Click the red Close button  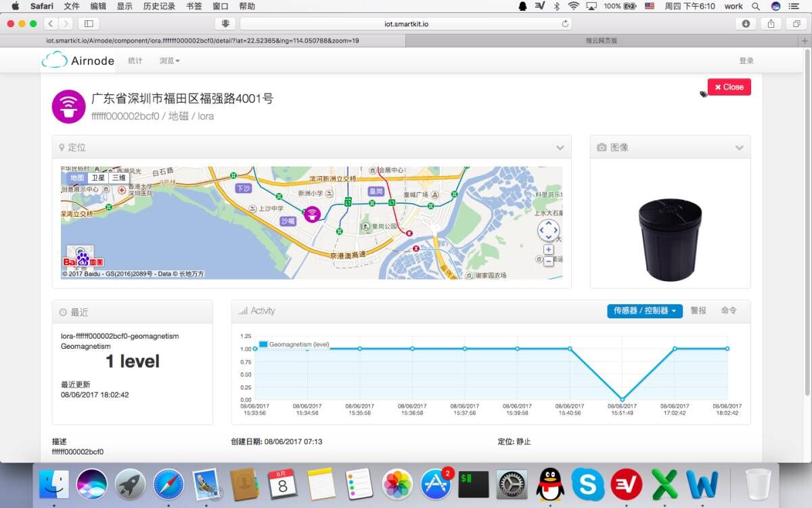pyautogui.click(x=729, y=87)
